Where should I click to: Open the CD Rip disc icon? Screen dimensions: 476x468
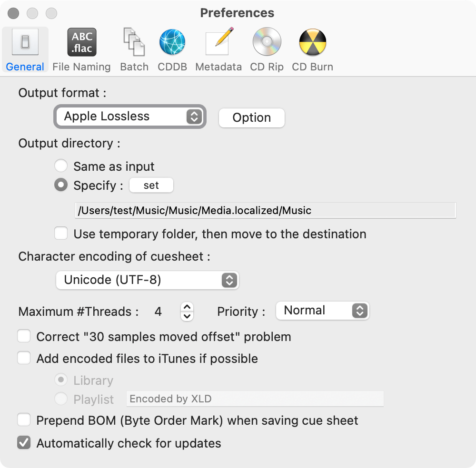tap(267, 43)
